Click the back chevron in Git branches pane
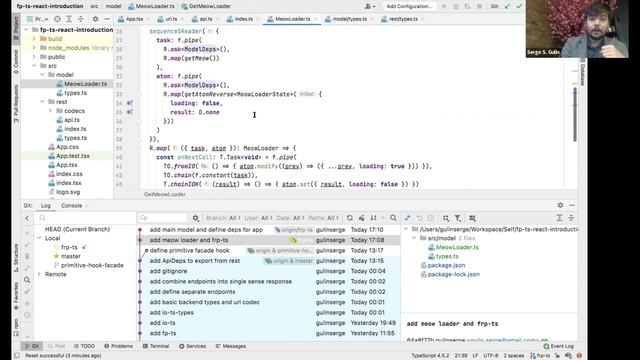Viewport: 640px width, 360px height. click(x=27, y=218)
